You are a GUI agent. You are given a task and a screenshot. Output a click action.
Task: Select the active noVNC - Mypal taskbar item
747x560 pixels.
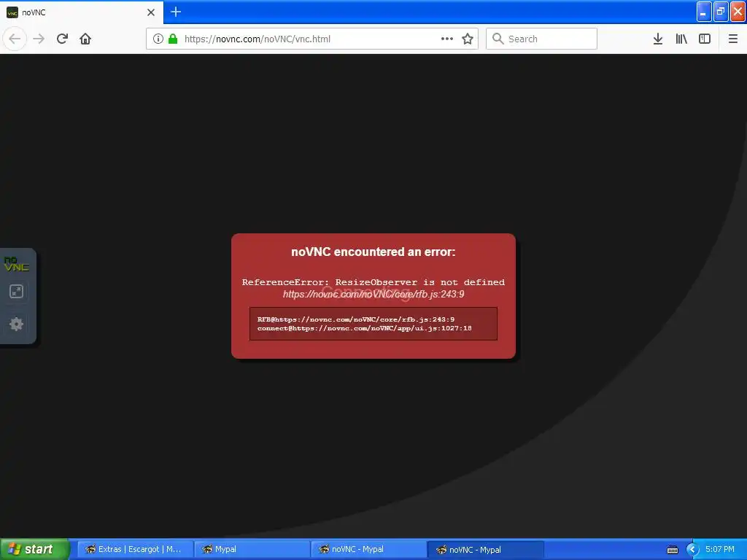click(486, 549)
